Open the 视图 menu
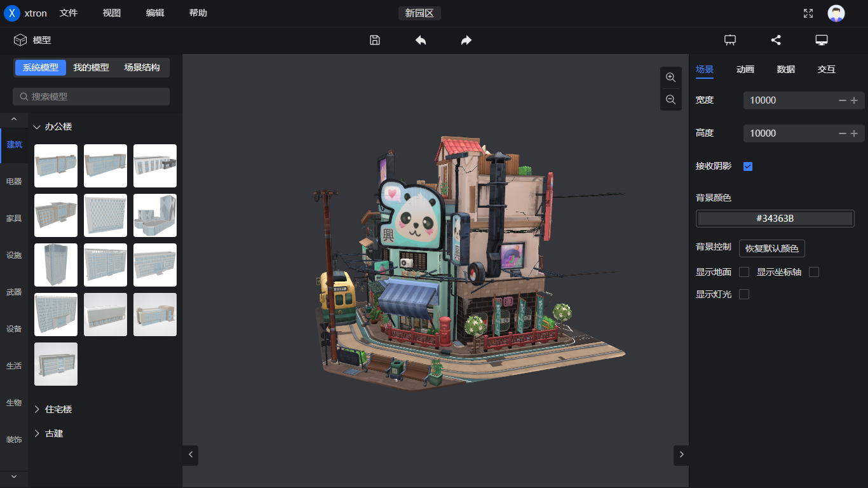The height and width of the screenshot is (488, 868). coord(112,13)
